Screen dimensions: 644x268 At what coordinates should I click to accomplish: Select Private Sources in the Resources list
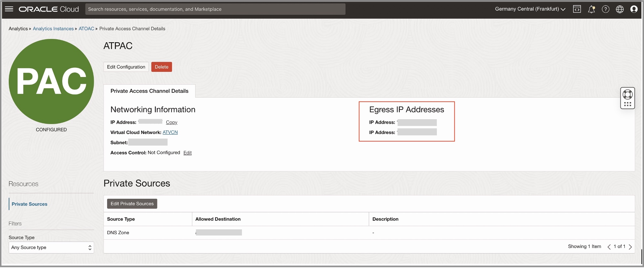pyautogui.click(x=30, y=204)
